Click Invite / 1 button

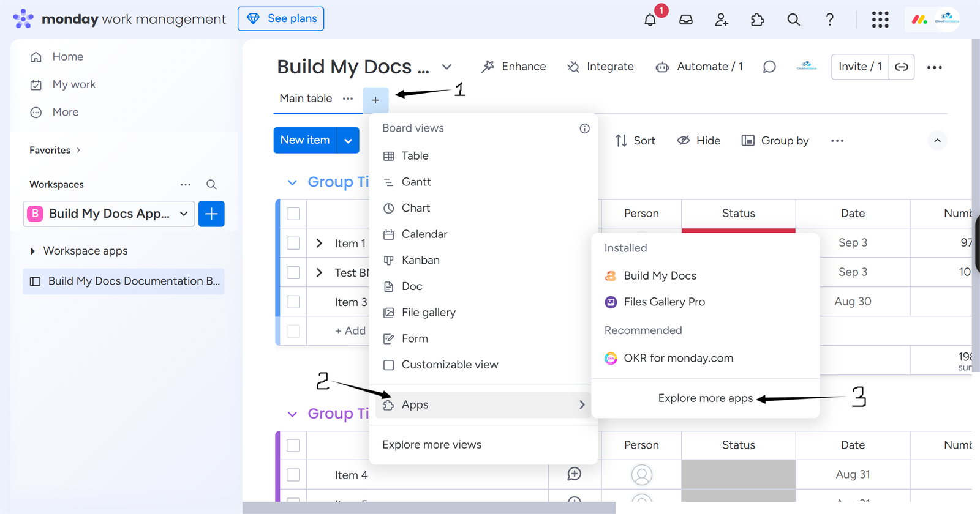pos(860,67)
